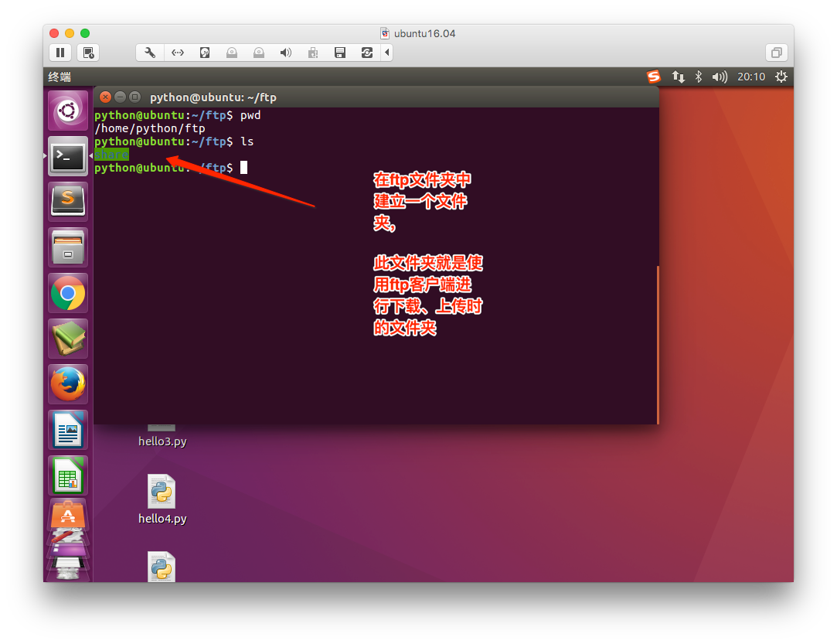Collapse the VM toolbar arrow

(386, 53)
